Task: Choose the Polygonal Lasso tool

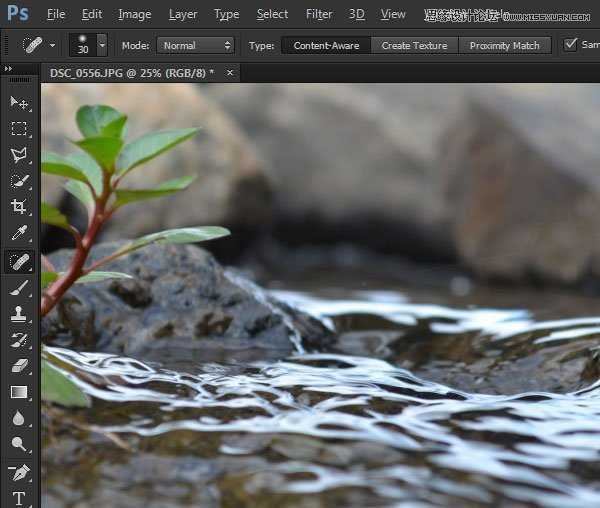Action: click(x=19, y=155)
